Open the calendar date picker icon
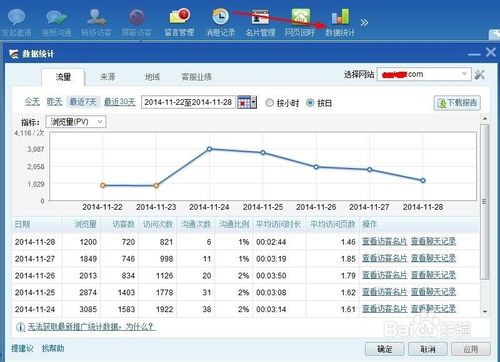Image resolution: width=500 pixels, height=362 pixels. pyautogui.click(x=244, y=102)
